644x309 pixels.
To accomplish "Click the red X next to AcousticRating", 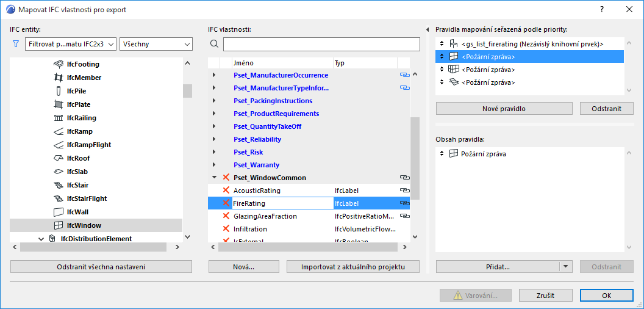I will click(226, 190).
